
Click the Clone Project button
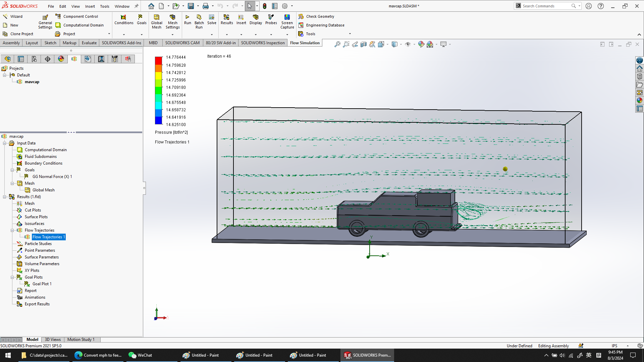coord(18,34)
